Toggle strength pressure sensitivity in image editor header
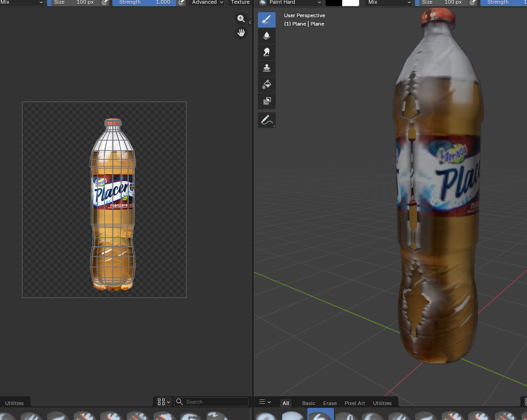The image size is (527, 420). pyautogui.click(x=181, y=2)
